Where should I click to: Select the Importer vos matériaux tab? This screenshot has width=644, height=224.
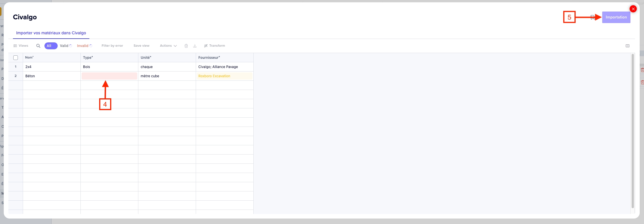[x=51, y=33]
